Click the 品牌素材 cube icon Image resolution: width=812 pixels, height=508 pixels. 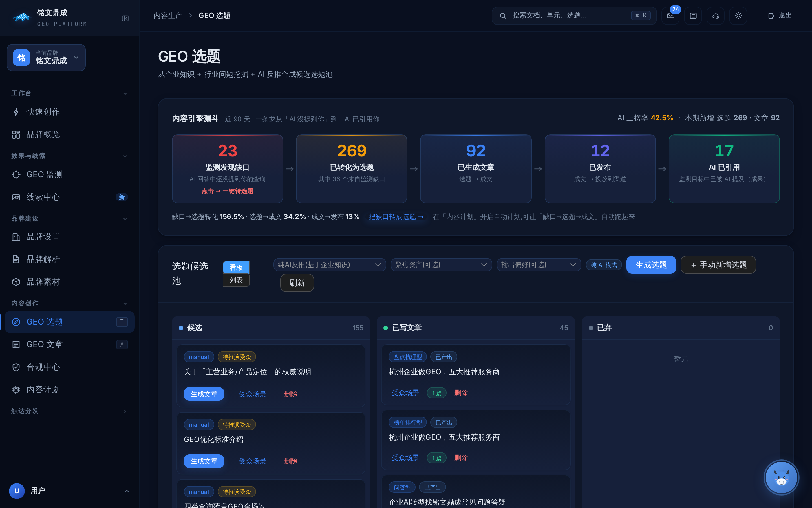(x=16, y=282)
